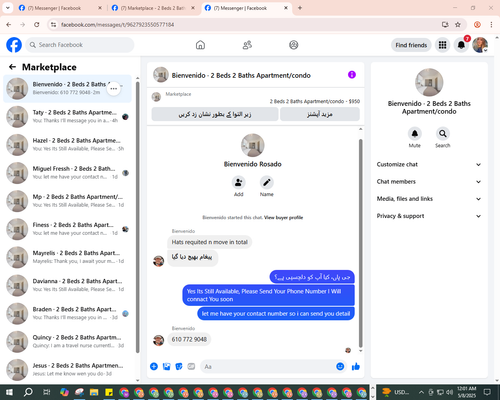Click phone number message 610 772 9048
The width and height of the screenshot is (500, 400).
tap(189, 339)
